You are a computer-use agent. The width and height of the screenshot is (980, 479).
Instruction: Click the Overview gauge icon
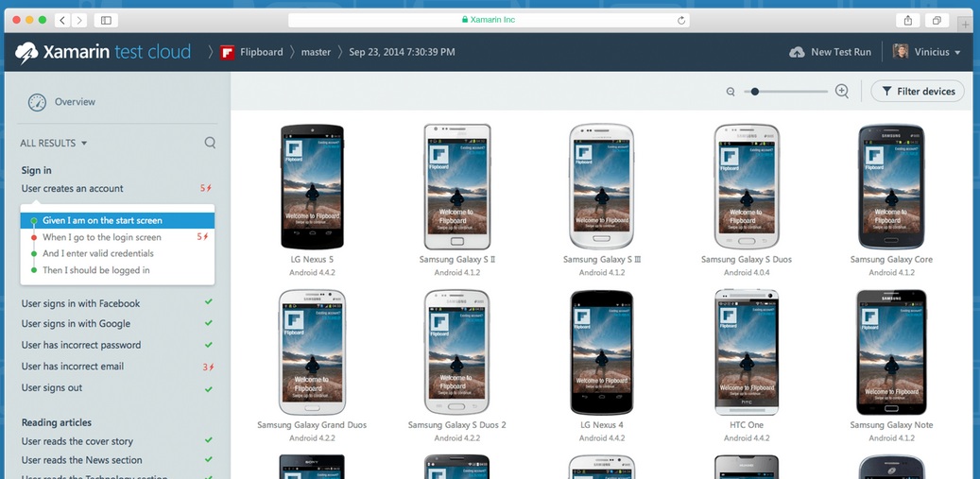pos(37,102)
